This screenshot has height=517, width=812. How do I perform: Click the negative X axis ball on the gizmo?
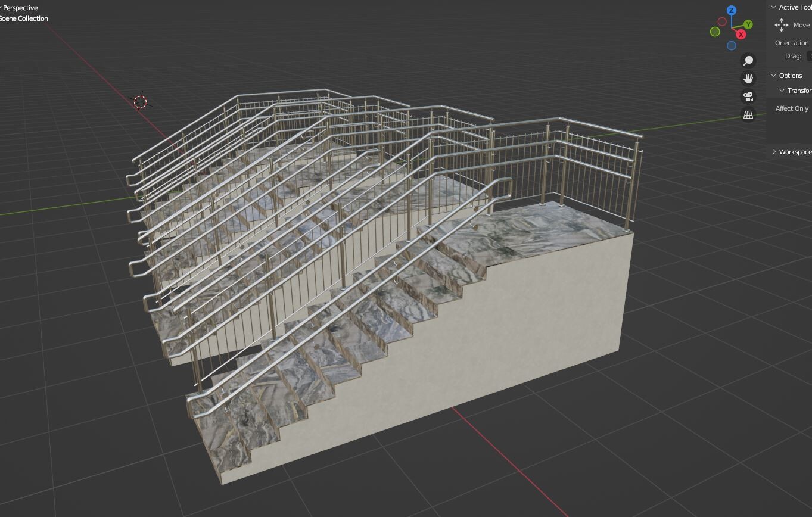[x=722, y=21]
